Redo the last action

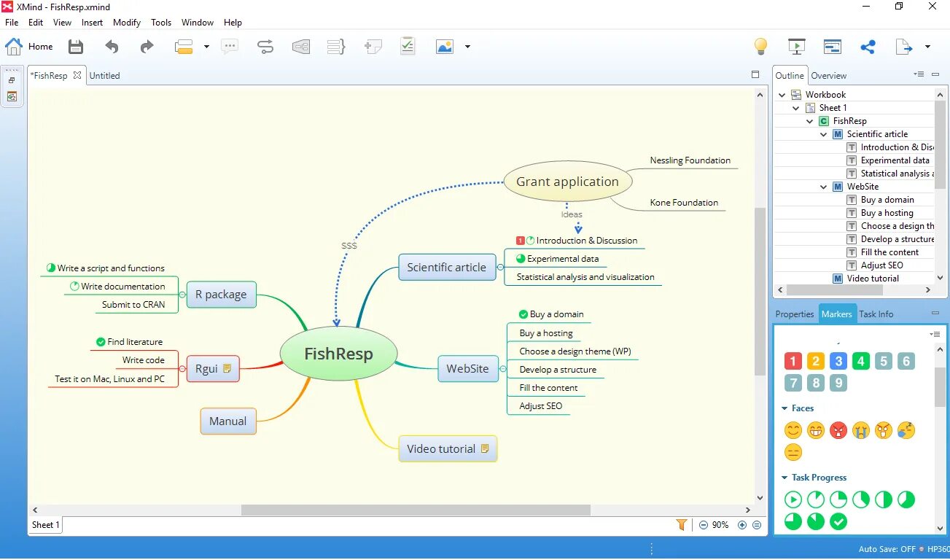pyautogui.click(x=147, y=47)
